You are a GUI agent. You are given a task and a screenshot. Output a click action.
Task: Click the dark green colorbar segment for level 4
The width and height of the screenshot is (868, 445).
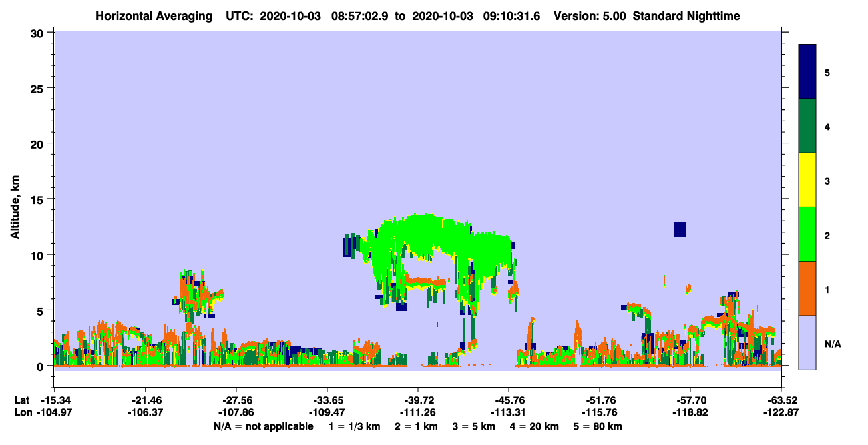[x=807, y=126]
